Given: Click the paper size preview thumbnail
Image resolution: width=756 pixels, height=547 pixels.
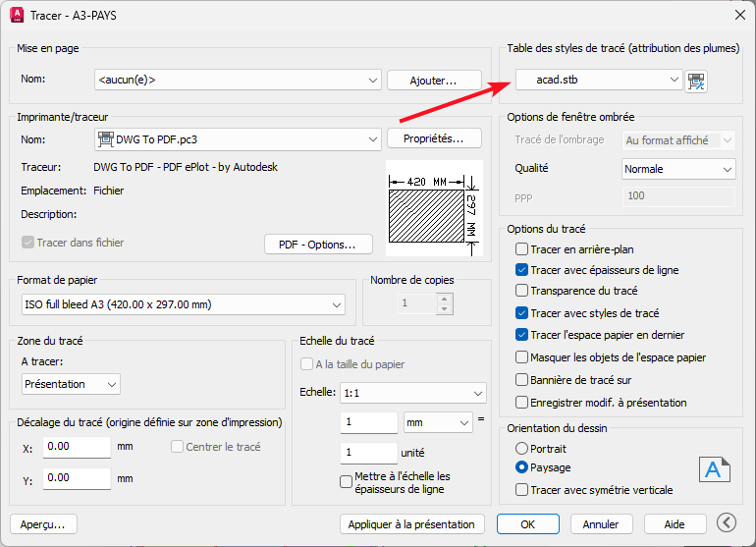Looking at the screenshot, I should [430, 209].
